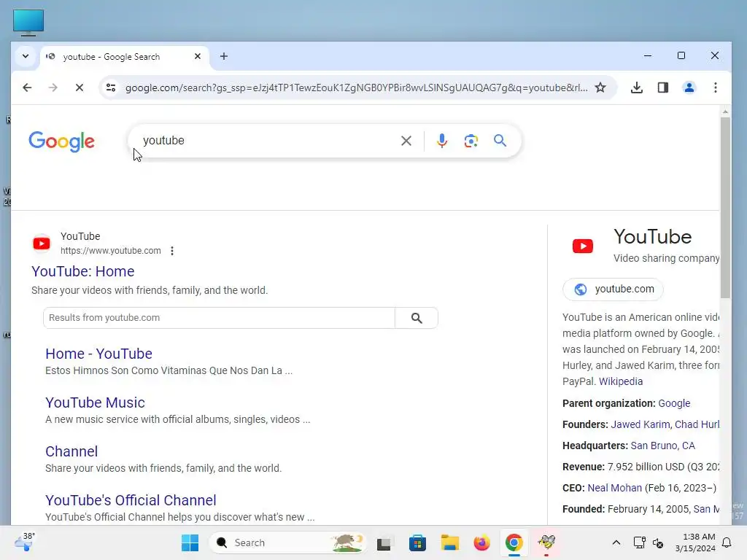Start voice search with microphone
This screenshot has width=747, height=560.
(x=441, y=141)
